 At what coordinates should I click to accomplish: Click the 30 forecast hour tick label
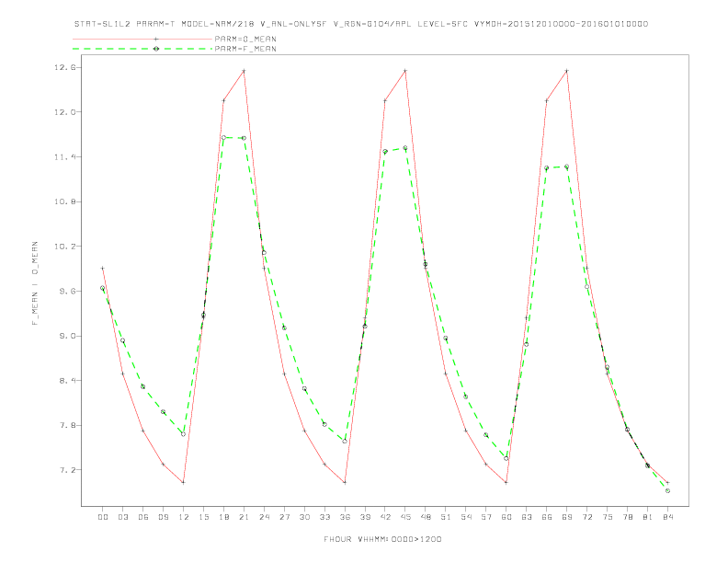click(x=304, y=517)
